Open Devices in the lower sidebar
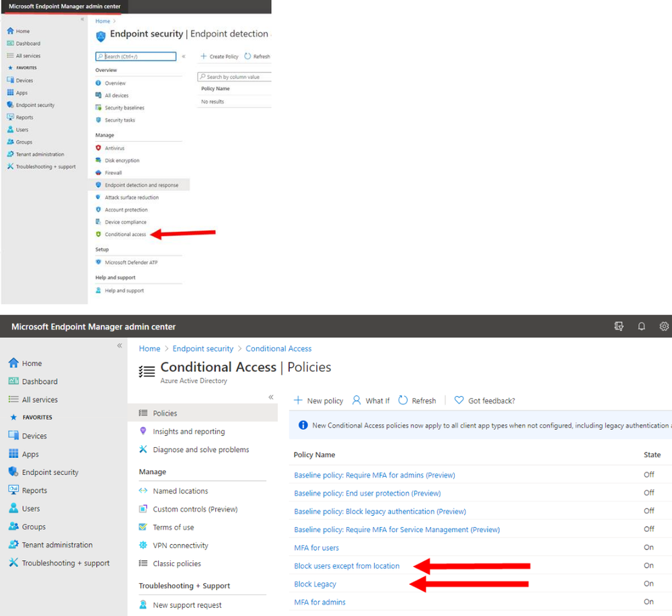 click(x=28, y=436)
